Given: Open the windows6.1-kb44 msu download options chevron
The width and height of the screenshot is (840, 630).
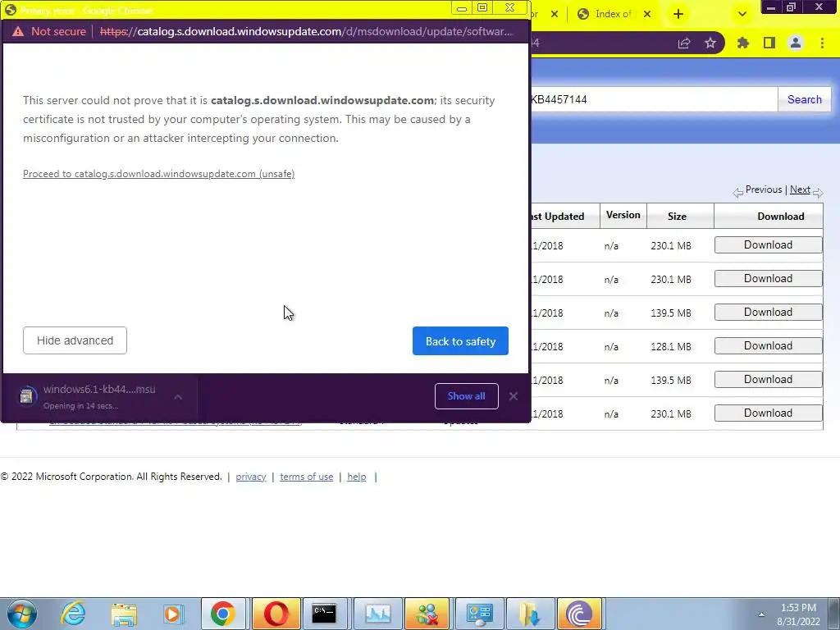Looking at the screenshot, I should coord(178,397).
